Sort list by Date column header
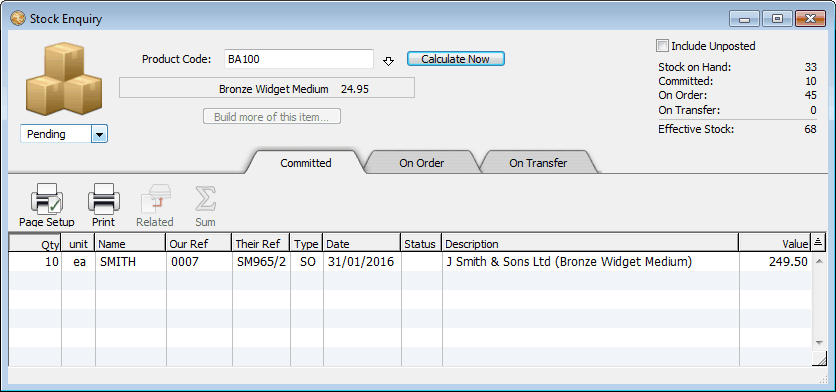The width and height of the screenshot is (836, 392). (361, 243)
